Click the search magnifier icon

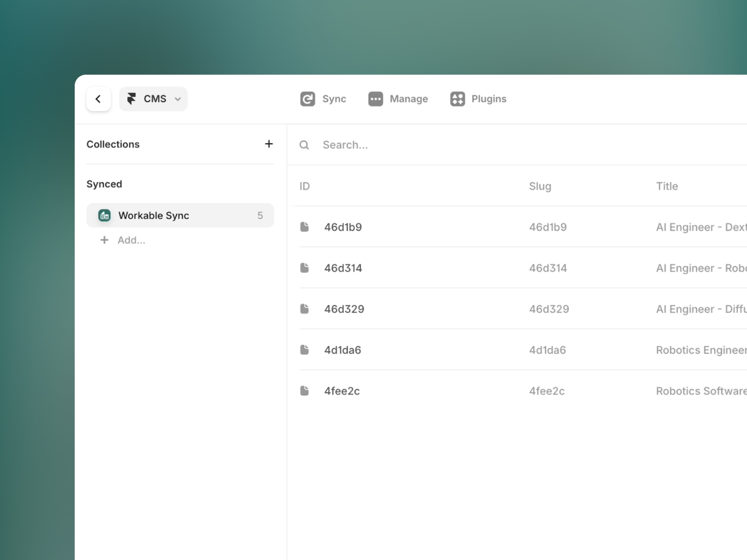[304, 145]
